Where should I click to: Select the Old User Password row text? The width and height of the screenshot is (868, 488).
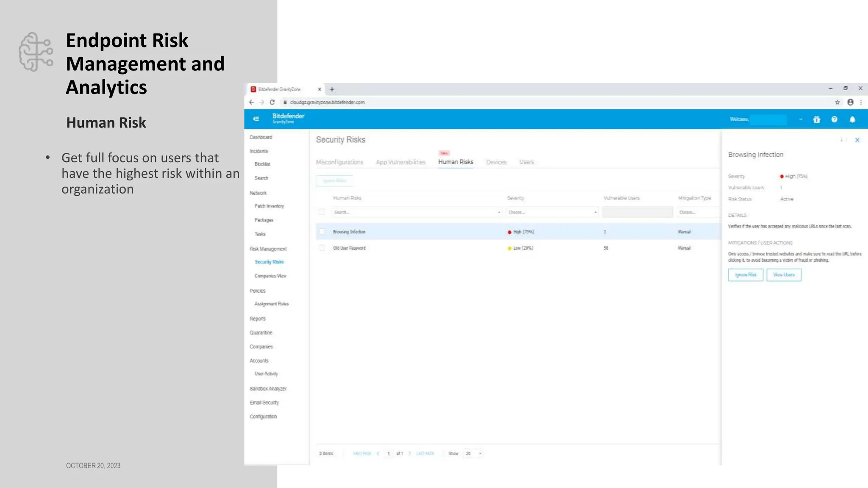(x=349, y=248)
